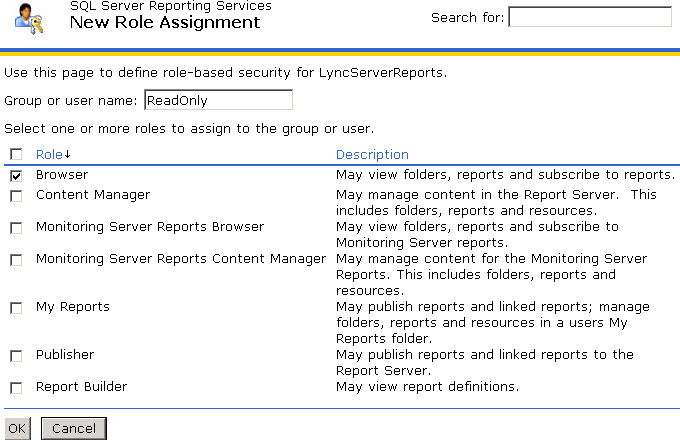Tick the Monitoring Server Reports Content Manager checkbox

pos(16,260)
